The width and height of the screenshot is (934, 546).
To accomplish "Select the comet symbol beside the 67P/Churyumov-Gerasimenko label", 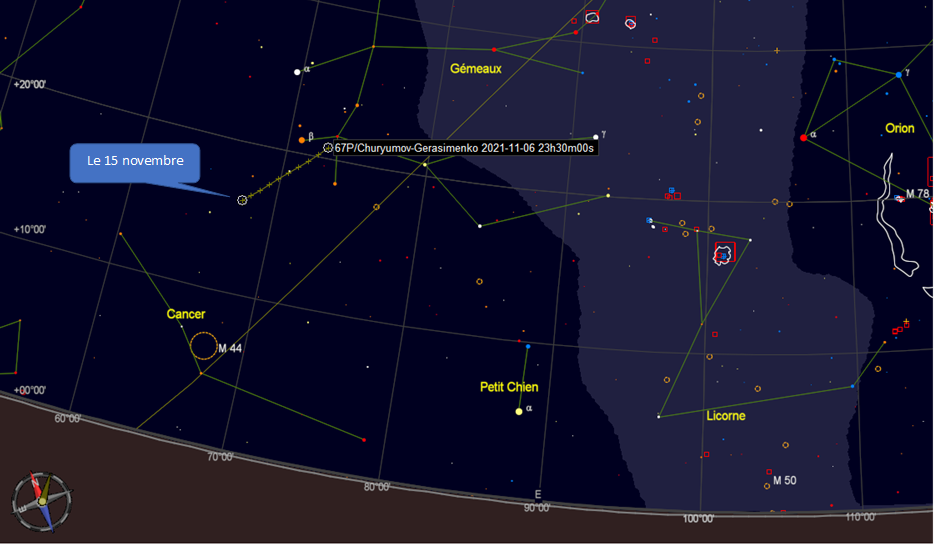I will (x=328, y=148).
